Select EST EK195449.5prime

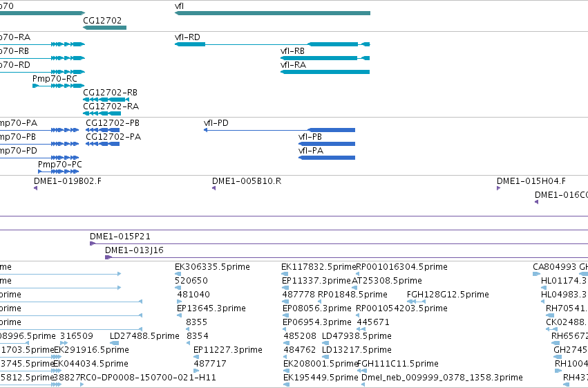(x=321, y=378)
